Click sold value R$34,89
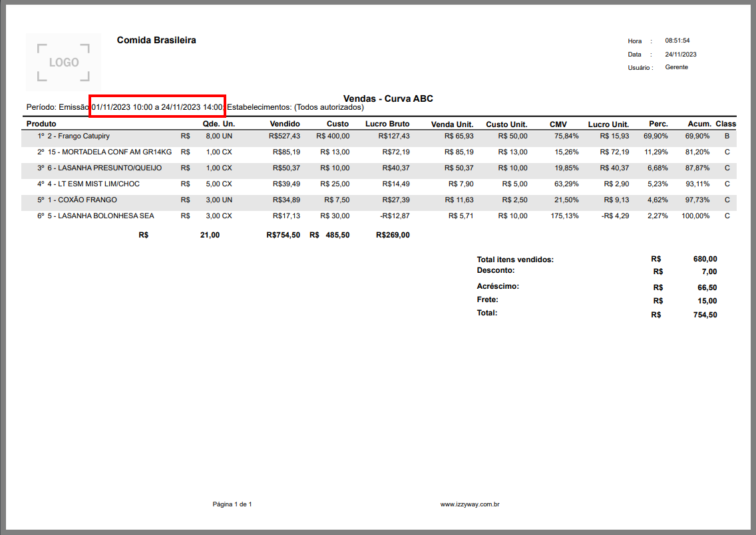 click(286, 200)
